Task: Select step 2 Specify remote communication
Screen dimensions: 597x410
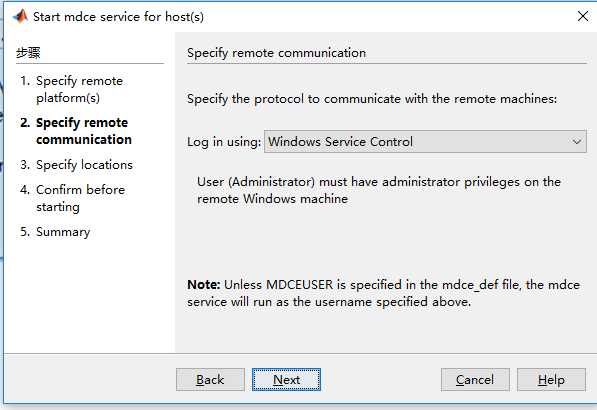Action: point(76,131)
